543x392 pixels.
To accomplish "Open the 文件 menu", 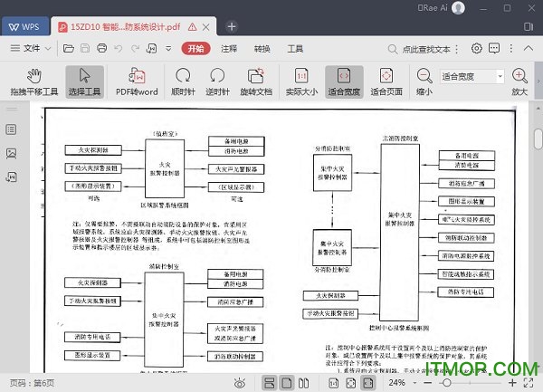I will pos(25,48).
